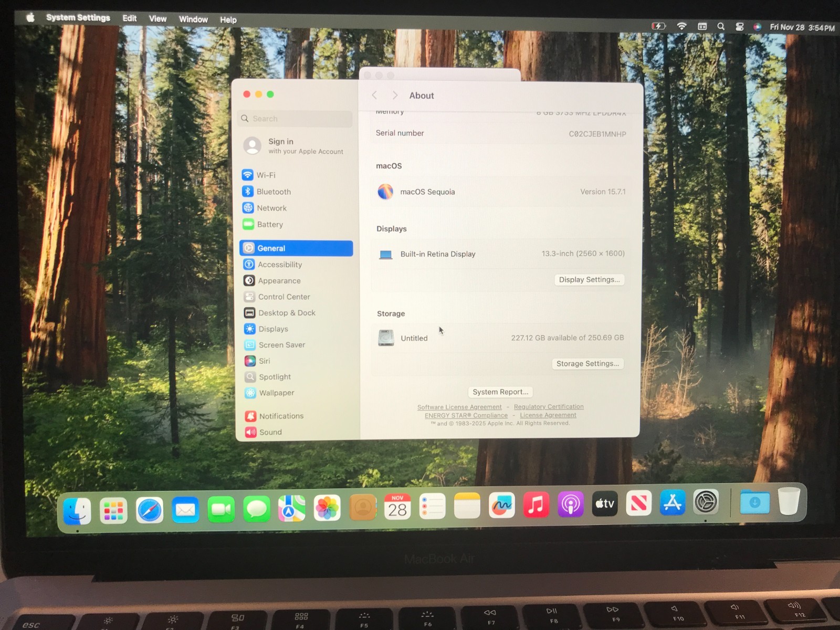The height and width of the screenshot is (630, 840).
Task: Open the Apple menu
Action: 30,17
